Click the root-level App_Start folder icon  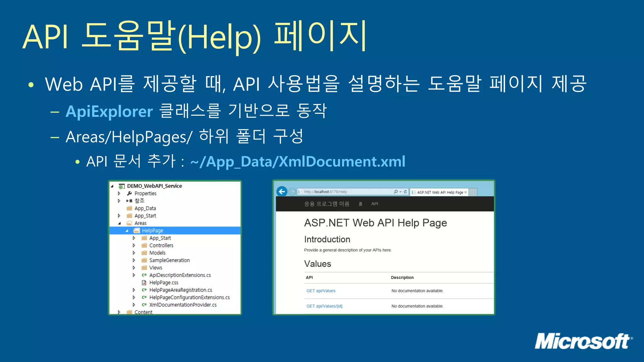(x=129, y=216)
